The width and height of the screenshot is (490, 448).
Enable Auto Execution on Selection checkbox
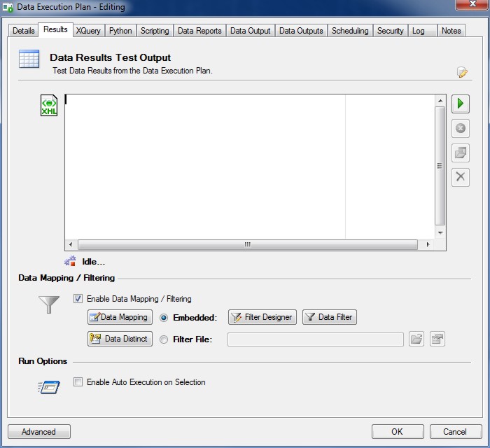[x=78, y=382]
